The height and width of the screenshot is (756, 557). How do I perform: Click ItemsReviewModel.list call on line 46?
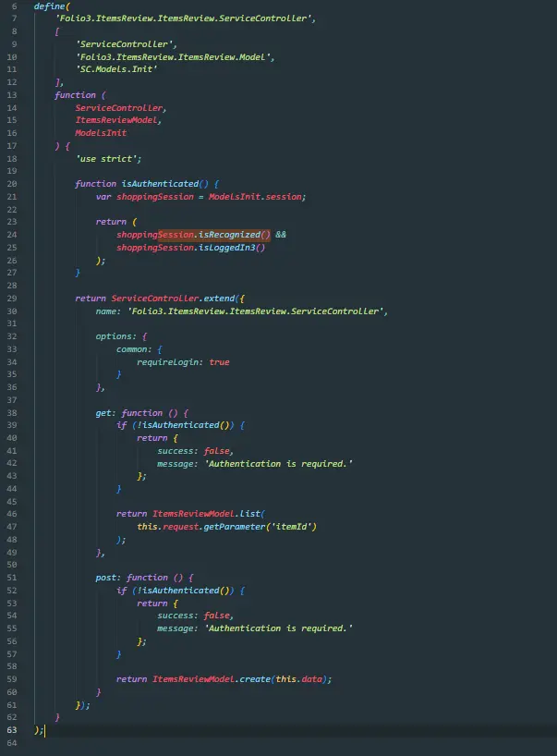(x=206, y=514)
